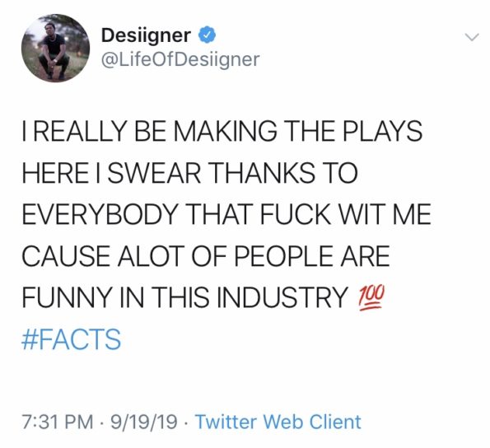Click the line "I REALLY BE MAKING THE PLAYS"
Viewport: 490px width, 448px height.
click(x=222, y=131)
